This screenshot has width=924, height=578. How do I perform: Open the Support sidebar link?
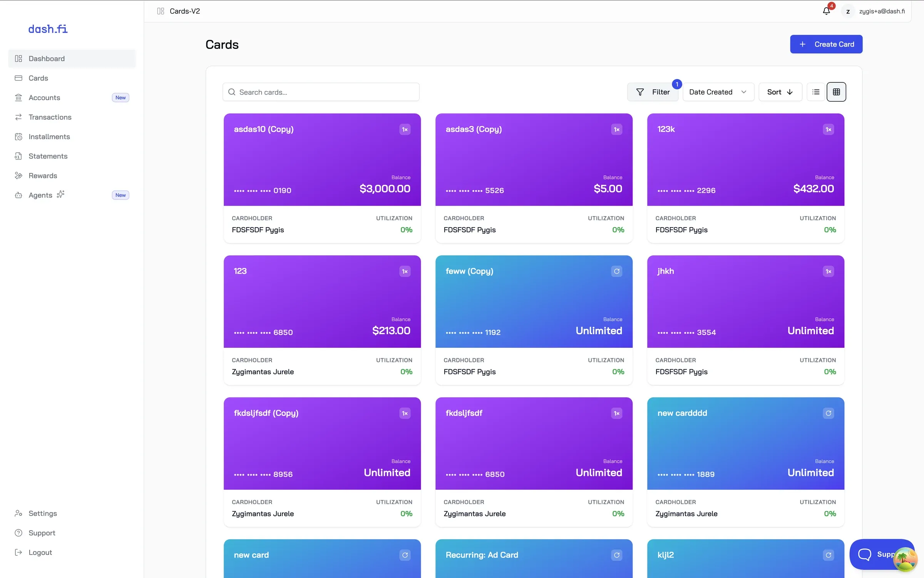coord(72,533)
